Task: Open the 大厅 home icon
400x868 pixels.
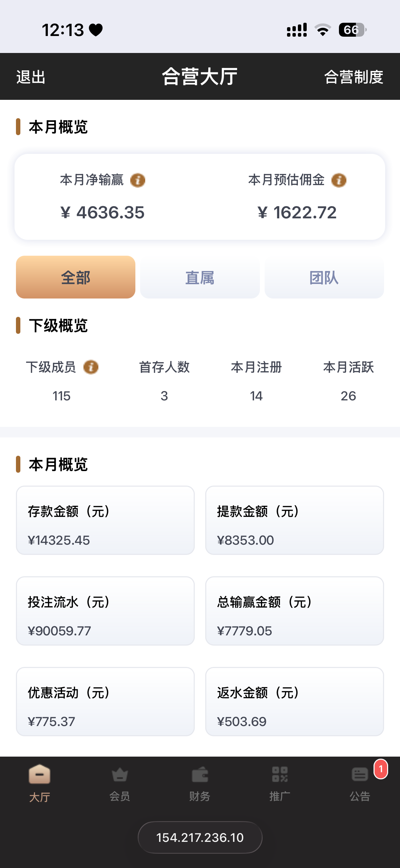Action: (40, 775)
